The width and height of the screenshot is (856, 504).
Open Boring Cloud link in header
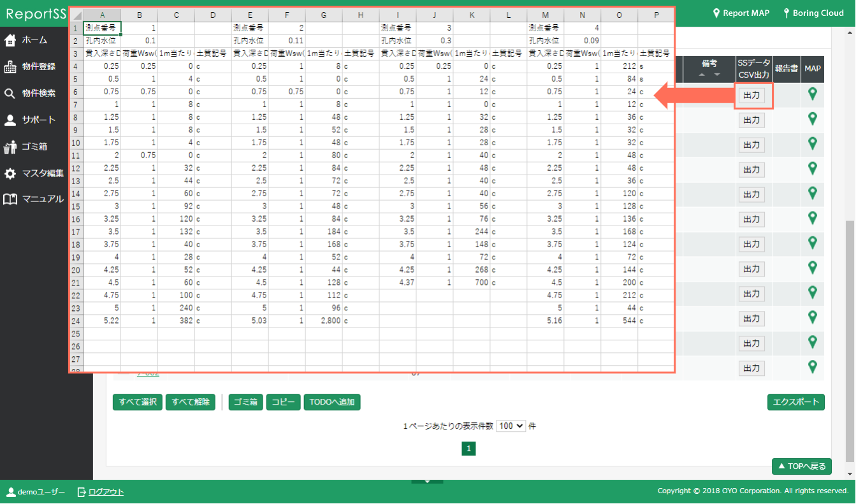point(813,13)
